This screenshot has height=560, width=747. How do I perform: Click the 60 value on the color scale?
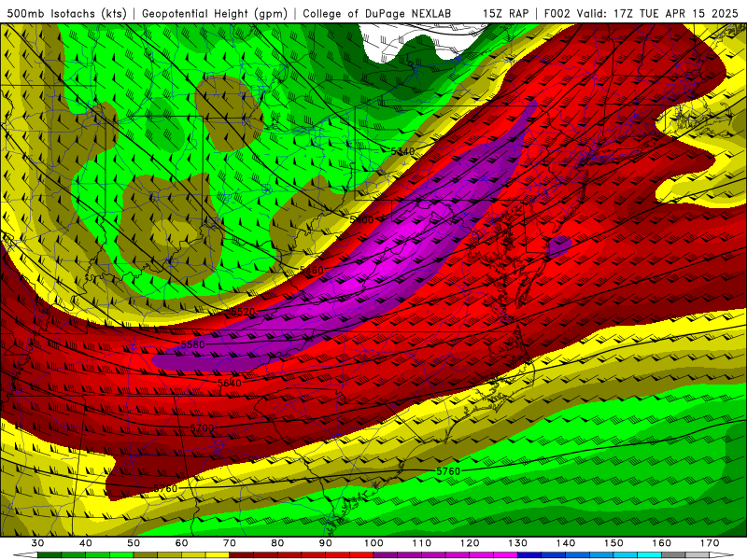181,543
